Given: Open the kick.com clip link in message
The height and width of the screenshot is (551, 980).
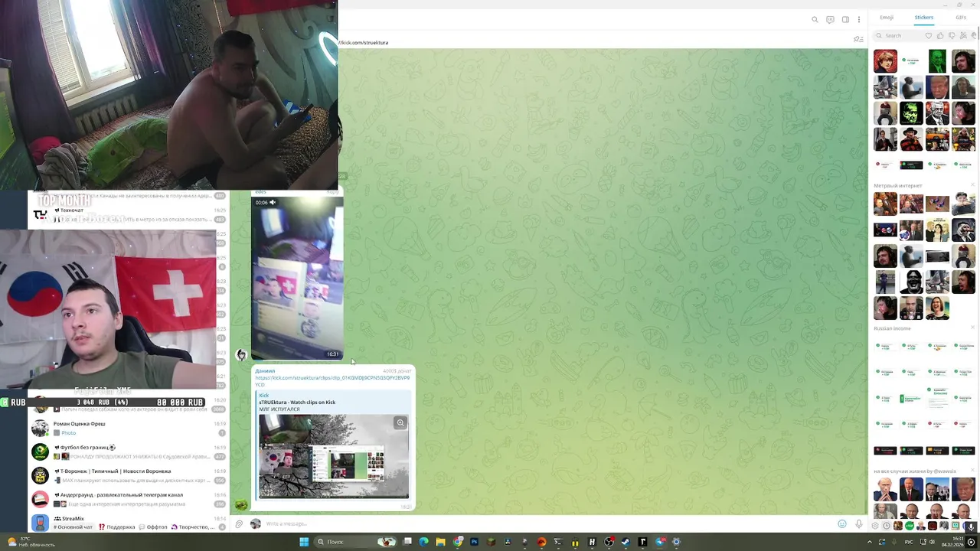Looking at the screenshot, I should point(332,380).
